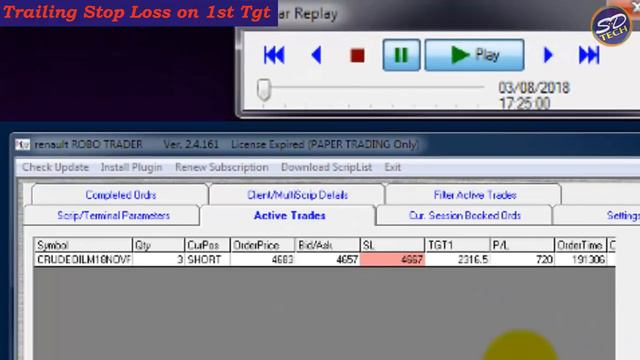Viewport: 640px width, 360px height.
Task: Switch to Cur. Session Booked Ords tab
Action: (x=464, y=216)
